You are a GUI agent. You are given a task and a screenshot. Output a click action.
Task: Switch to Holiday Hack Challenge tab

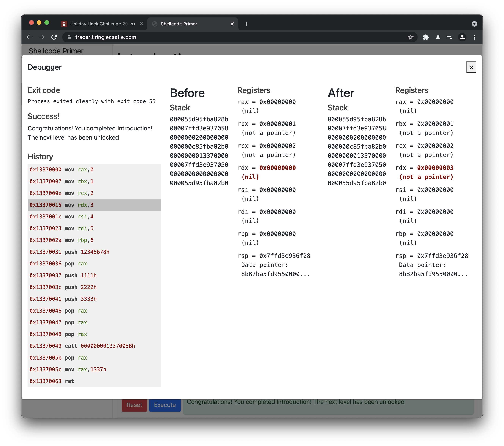(99, 24)
